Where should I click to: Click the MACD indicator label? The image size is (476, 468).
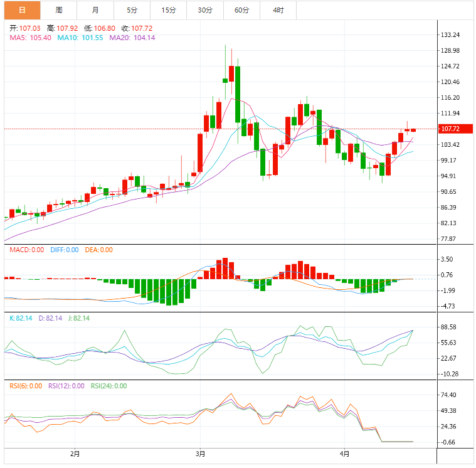[x=27, y=250]
